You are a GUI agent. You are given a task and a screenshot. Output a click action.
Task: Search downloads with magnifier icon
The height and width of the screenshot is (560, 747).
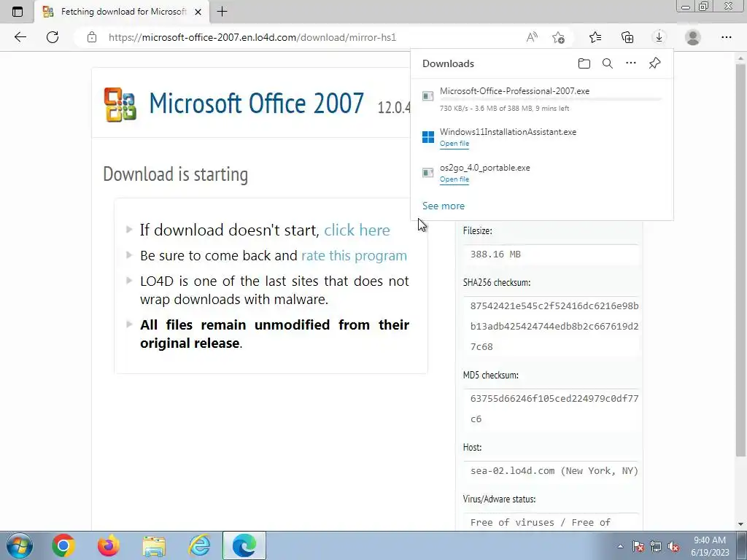608,63
